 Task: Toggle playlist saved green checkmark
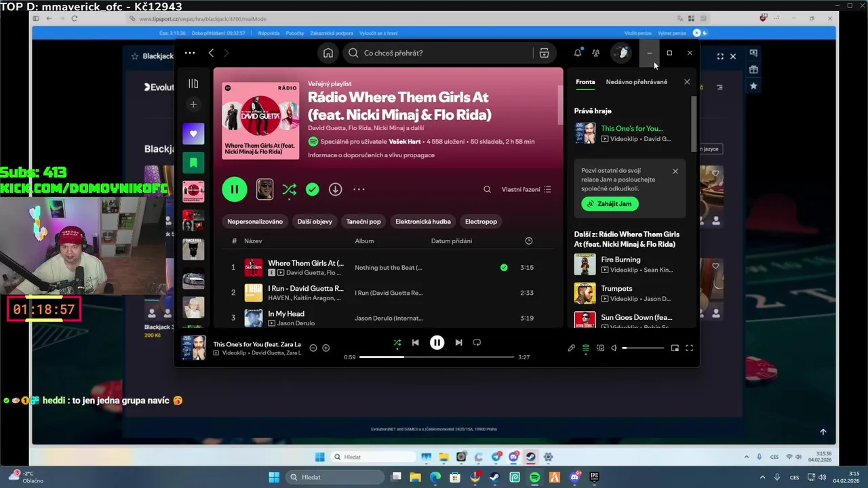[x=312, y=190]
